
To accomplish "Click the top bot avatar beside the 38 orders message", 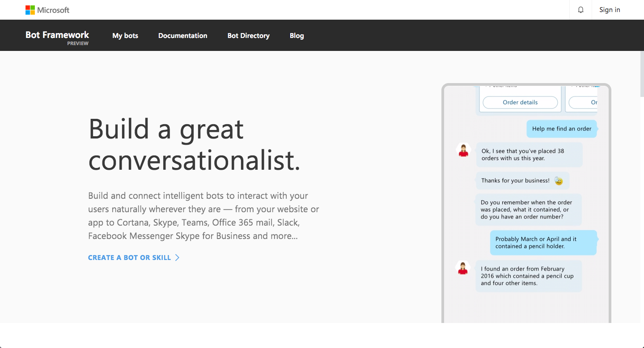I will coord(463,150).
